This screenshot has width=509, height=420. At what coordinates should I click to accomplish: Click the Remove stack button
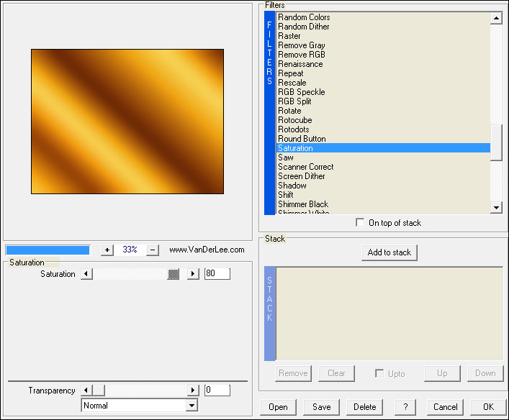point(293,373)
